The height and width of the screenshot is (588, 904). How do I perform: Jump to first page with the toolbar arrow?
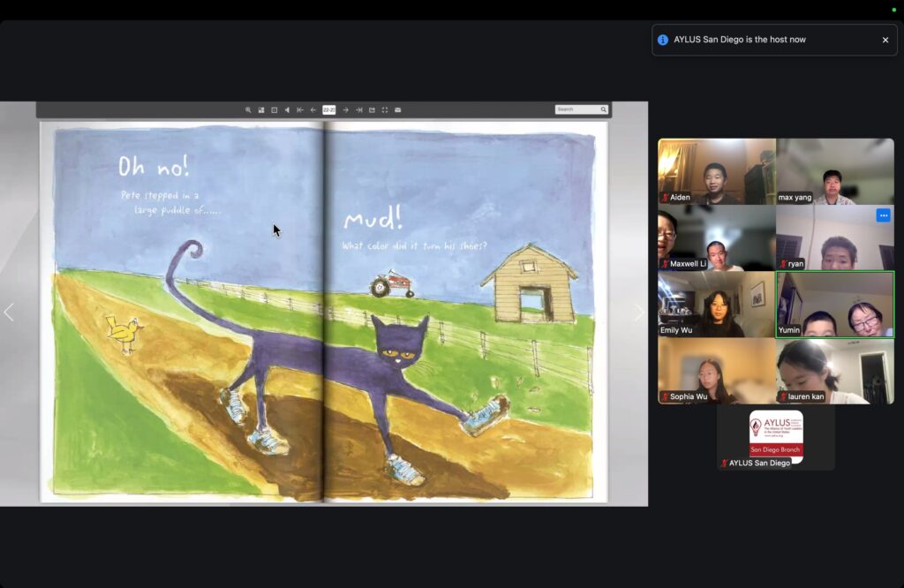pyautogui.click(x=300, y=110)
